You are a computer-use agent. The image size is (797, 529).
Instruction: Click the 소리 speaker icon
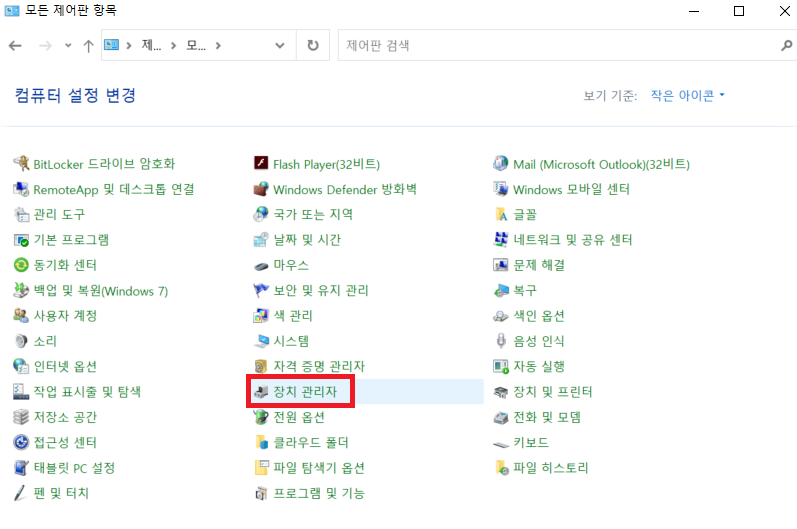(21, 341)
